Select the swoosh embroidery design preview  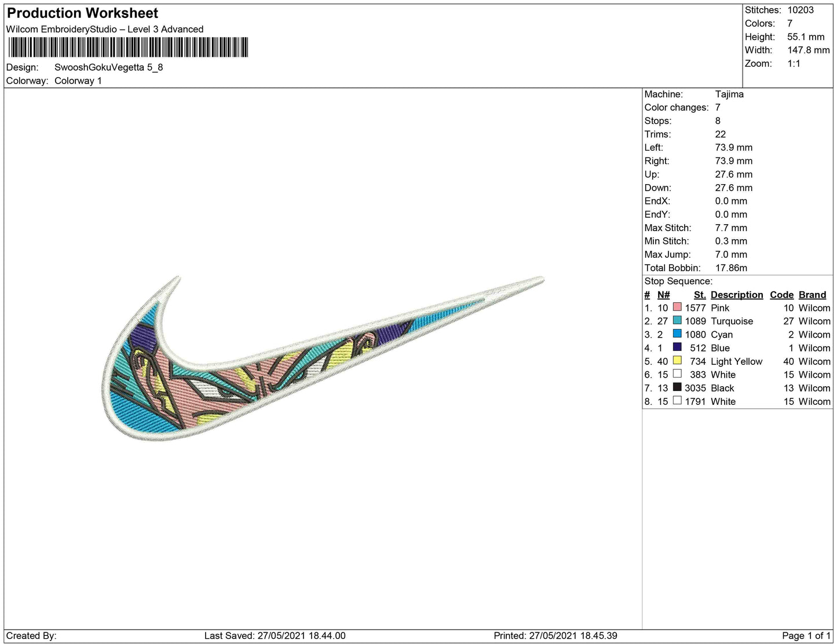pyautogui.click(x=323, y=358)
